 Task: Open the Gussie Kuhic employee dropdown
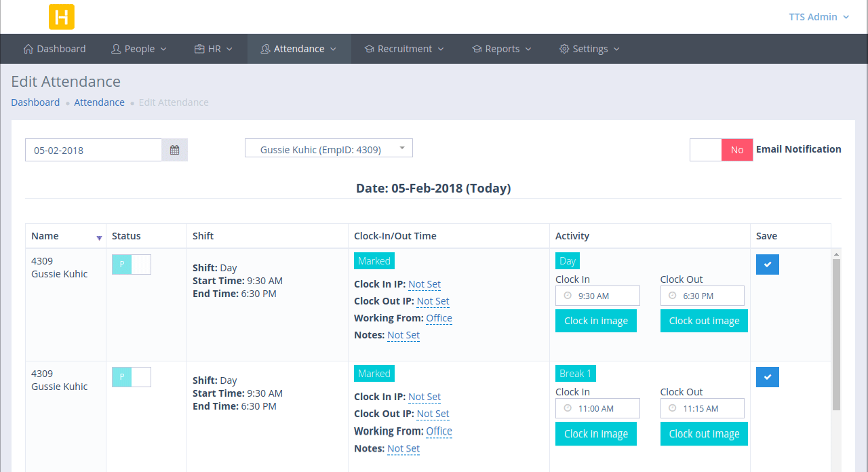[x=328, y=147]
